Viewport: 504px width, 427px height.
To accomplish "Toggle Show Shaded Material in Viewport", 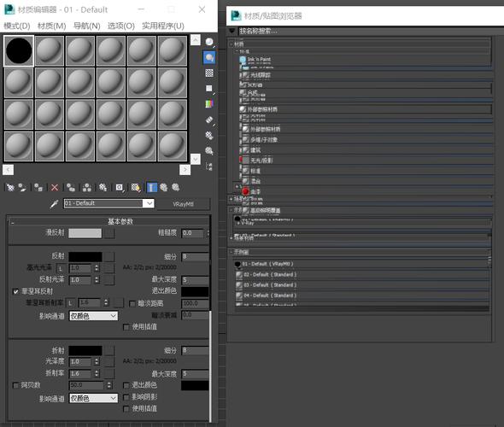I will (x=136, y=187).
